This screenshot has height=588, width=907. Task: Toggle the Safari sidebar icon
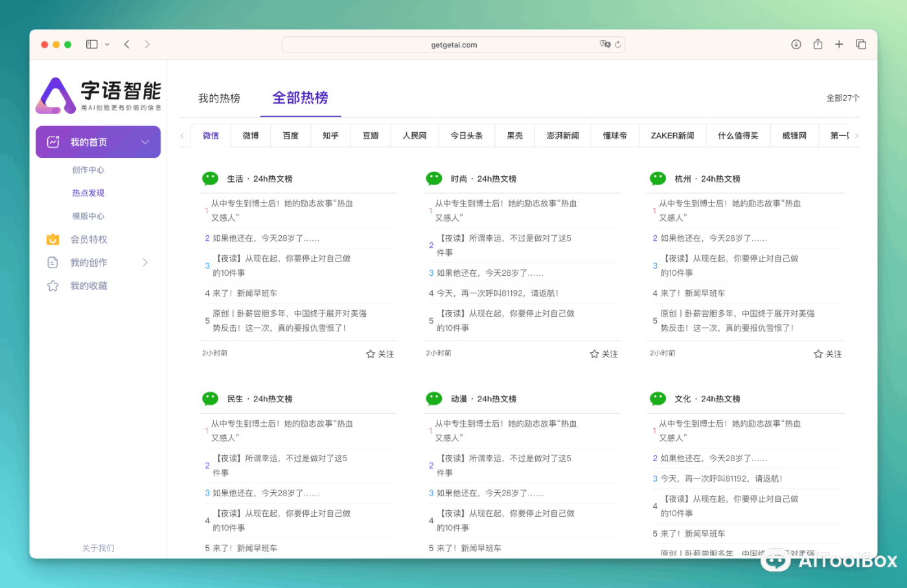click(91, 44)
